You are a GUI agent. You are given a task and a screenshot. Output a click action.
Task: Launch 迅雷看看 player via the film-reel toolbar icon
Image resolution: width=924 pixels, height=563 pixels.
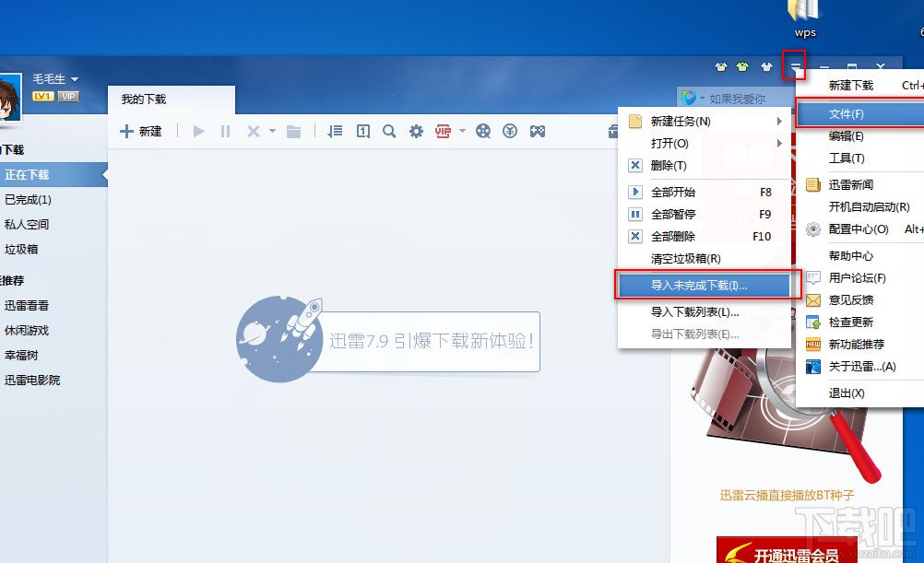point(483,131)
